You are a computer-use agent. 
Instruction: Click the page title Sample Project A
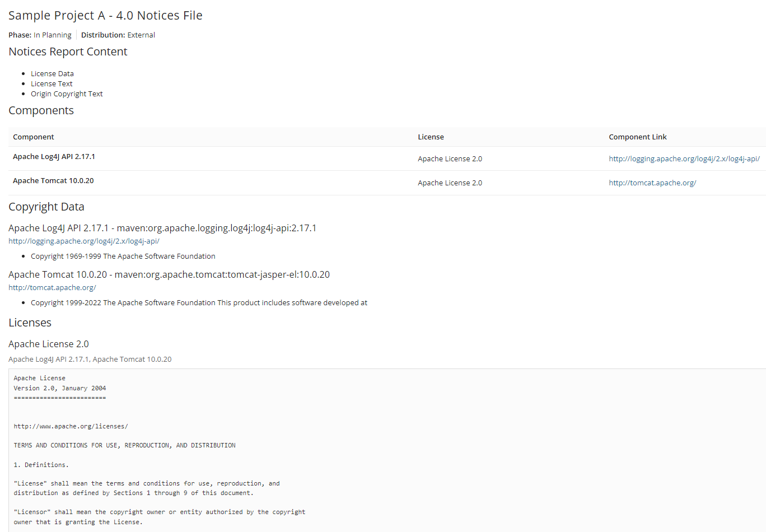(105, 15)
